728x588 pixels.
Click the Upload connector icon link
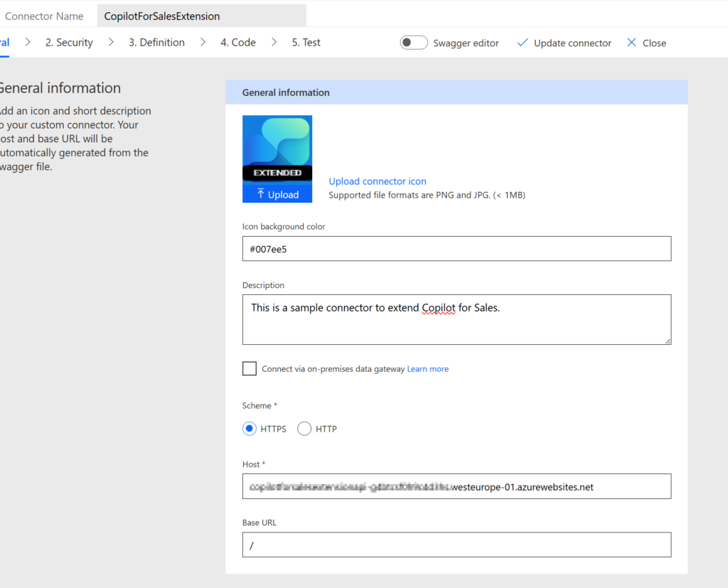pos(378,181)
